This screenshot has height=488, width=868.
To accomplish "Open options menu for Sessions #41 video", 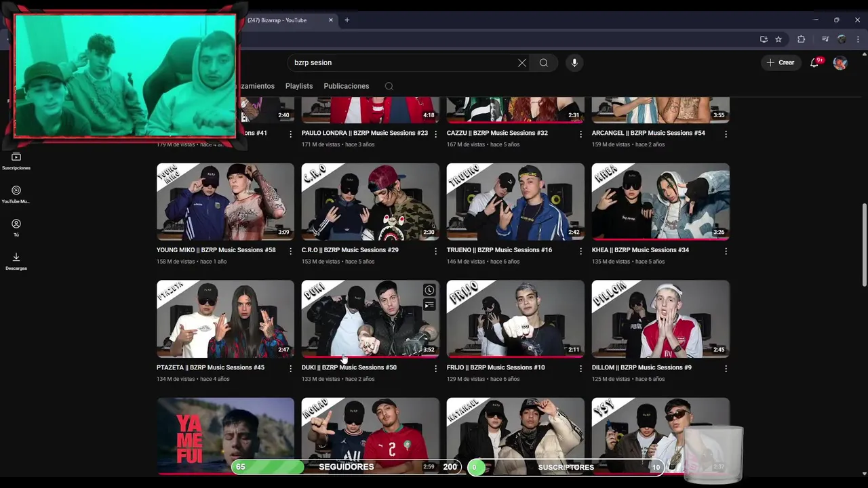I will click(x=290, y=134).
